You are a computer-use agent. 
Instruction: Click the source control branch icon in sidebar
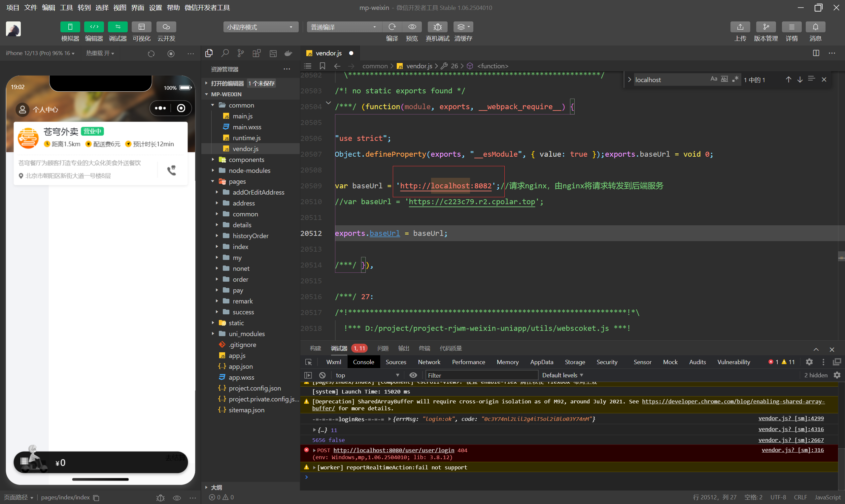point(241,53)
